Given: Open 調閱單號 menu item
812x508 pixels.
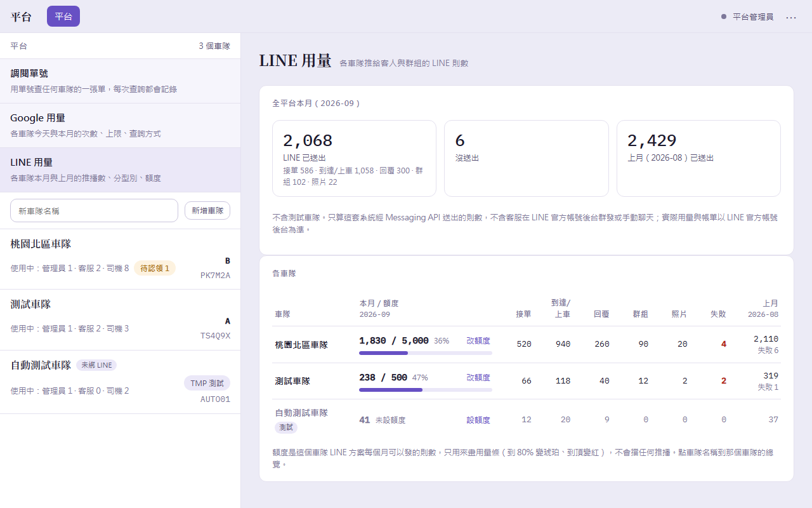Looking at the screenshot, I should (121, 81).
